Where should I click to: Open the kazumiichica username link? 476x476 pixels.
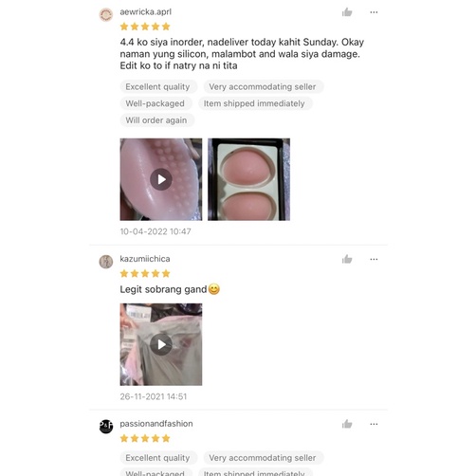pyautogui.click(x=145, y=259)
